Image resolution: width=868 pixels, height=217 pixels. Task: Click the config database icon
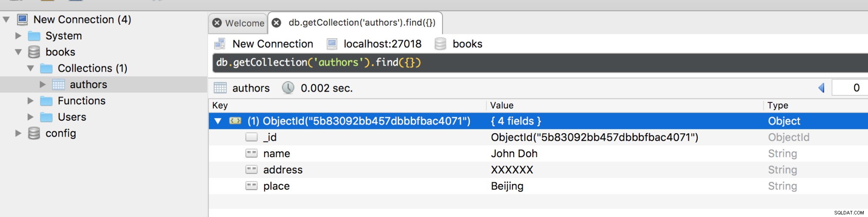34,133
